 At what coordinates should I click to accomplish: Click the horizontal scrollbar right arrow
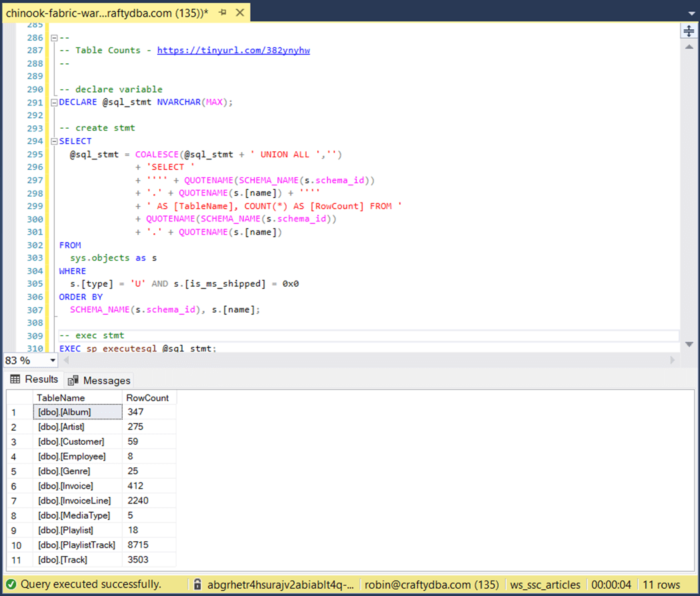pos(672,360)
